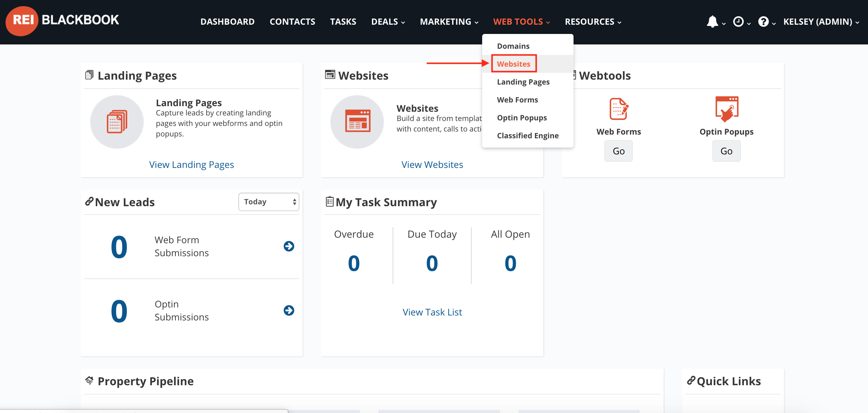
Task: Click the Landing Pages circle icon
Action: [x=117, y=122]
